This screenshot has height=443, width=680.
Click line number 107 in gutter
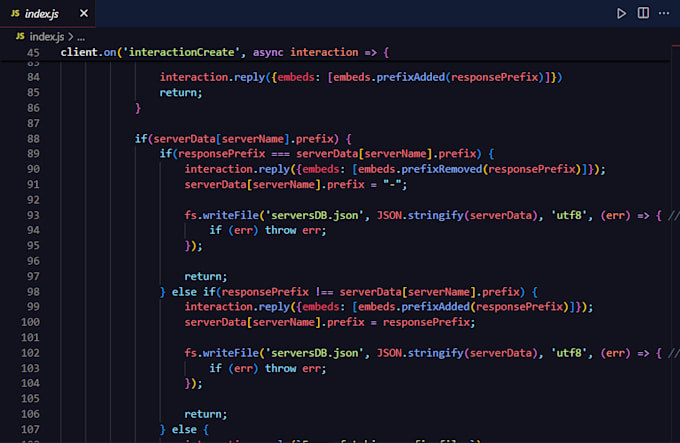point(30,430)
